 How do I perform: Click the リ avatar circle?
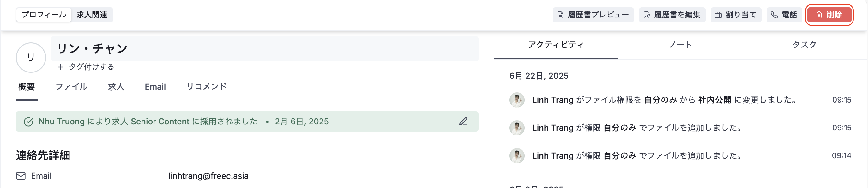click(x=31, y=57)
